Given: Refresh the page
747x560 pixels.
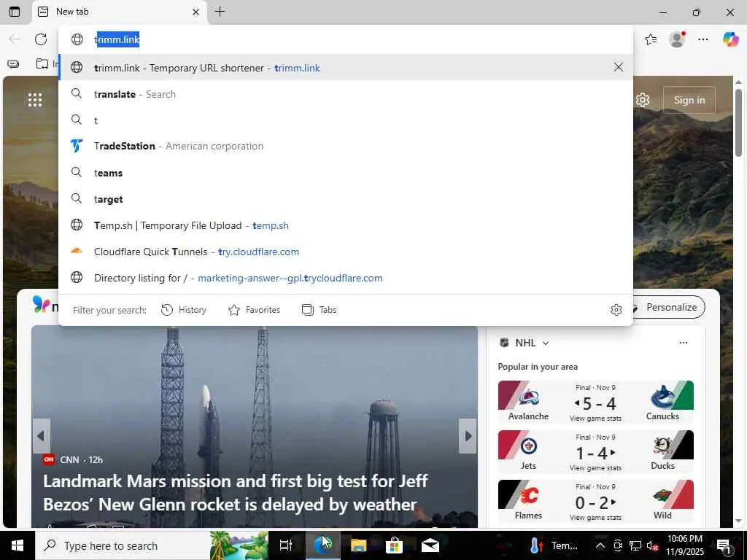Looking at the screenshot, I should coord(41,39).
